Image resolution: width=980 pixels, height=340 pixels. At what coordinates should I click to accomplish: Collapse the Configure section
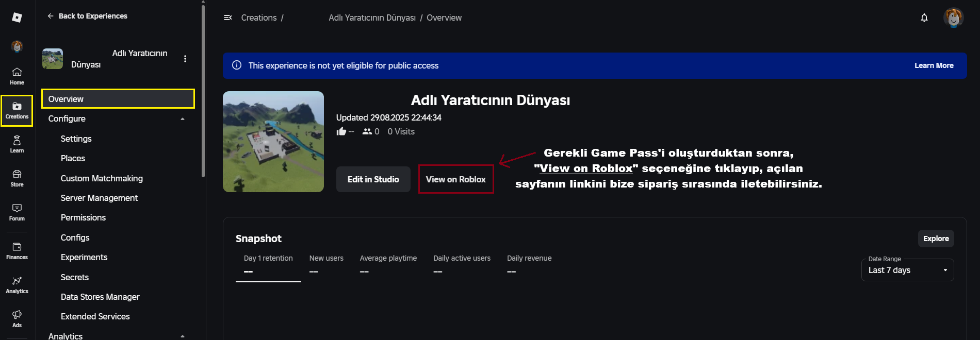pos(183,119)
